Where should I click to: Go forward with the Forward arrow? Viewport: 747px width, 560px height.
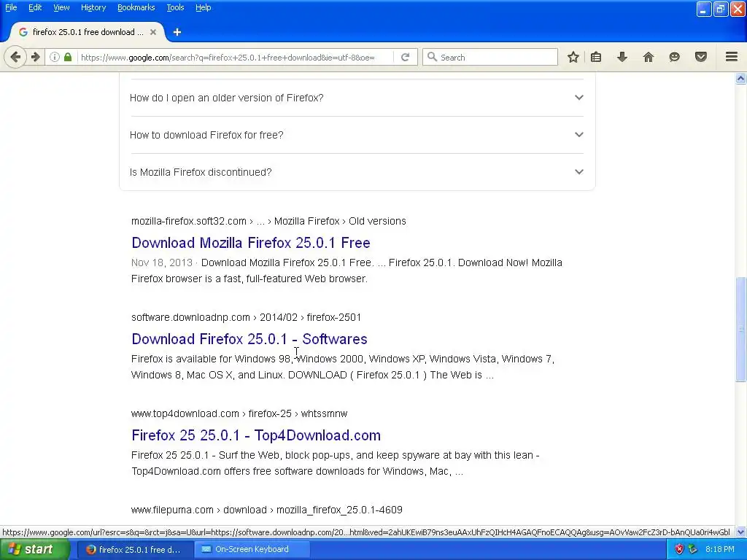[x=35, y=57]
